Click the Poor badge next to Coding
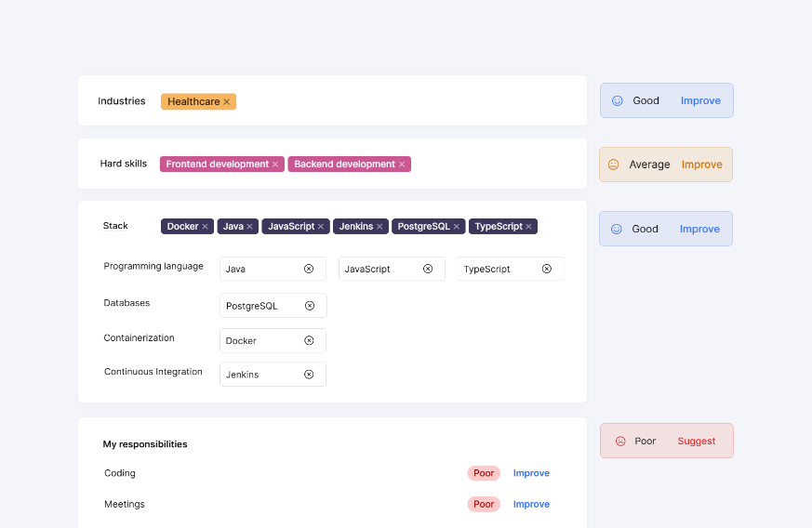812x528 pixels. pos(484,473)
